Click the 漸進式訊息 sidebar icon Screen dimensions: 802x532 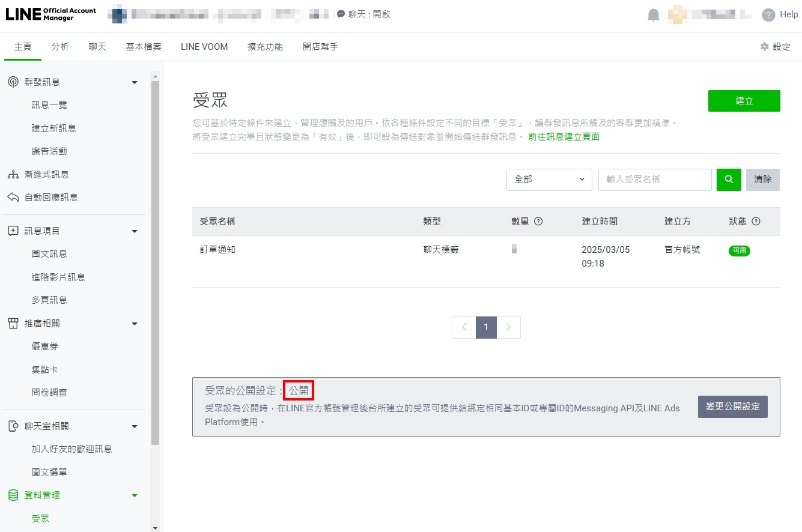coord(13,175)
